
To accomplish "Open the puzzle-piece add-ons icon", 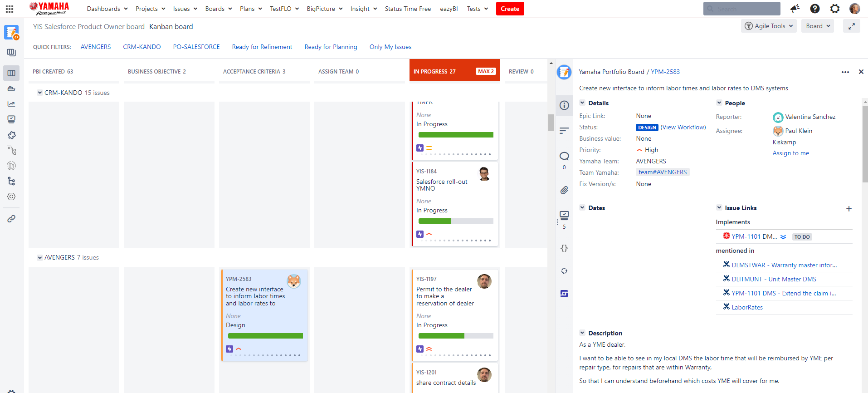I will [11, 135].
